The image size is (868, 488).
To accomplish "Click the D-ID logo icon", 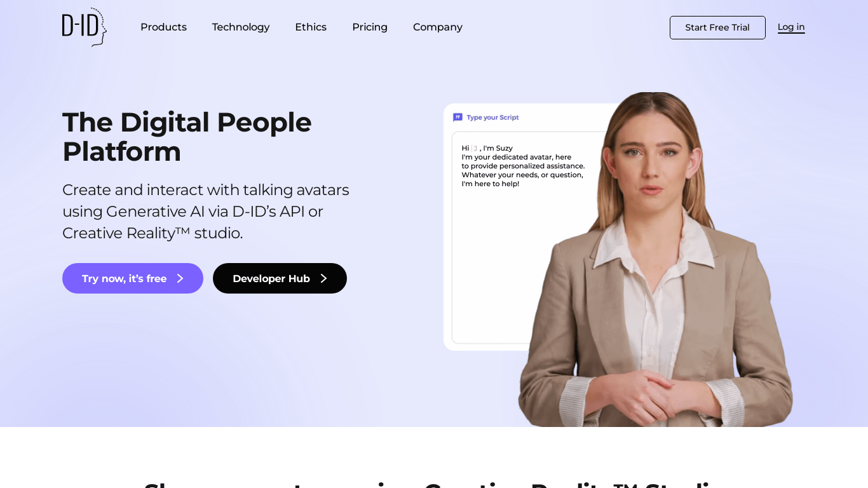I will click(84, 27).
